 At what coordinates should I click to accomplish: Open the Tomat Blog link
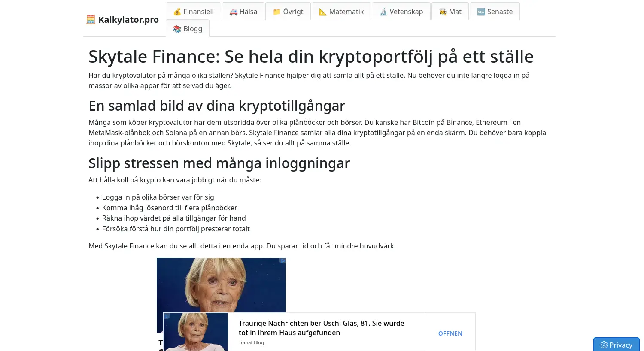[251, 342]
